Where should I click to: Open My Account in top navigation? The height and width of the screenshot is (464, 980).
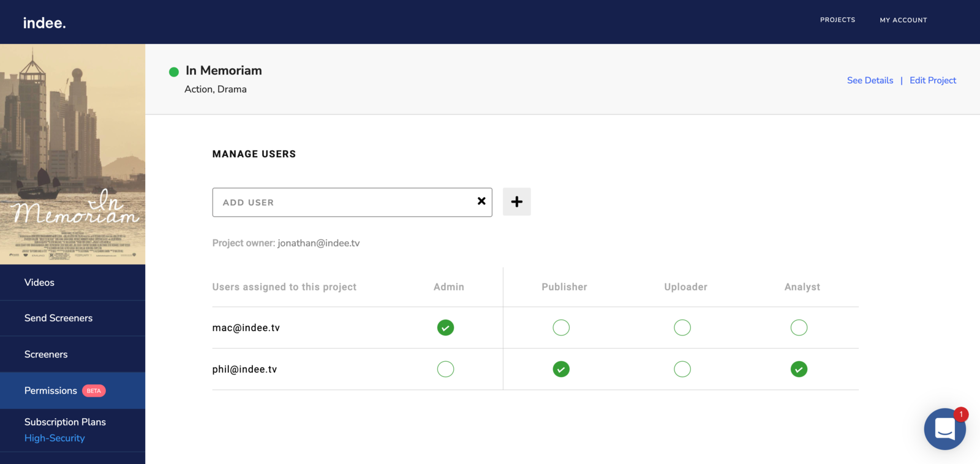click(903, 20)
